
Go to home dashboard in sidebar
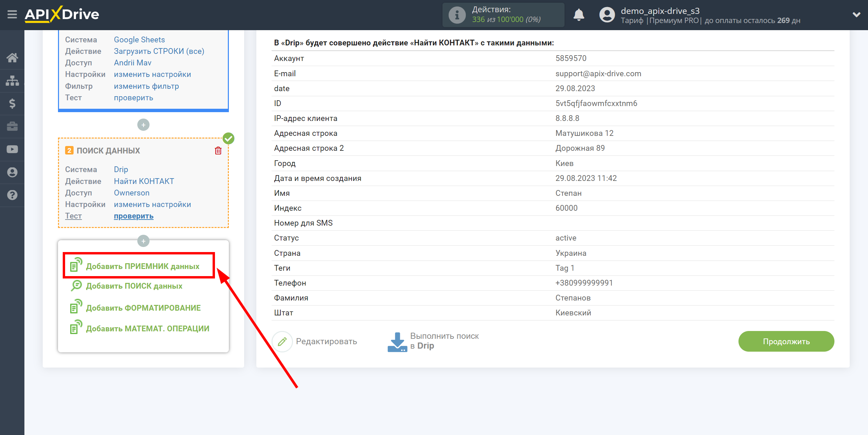pos(12,58)
